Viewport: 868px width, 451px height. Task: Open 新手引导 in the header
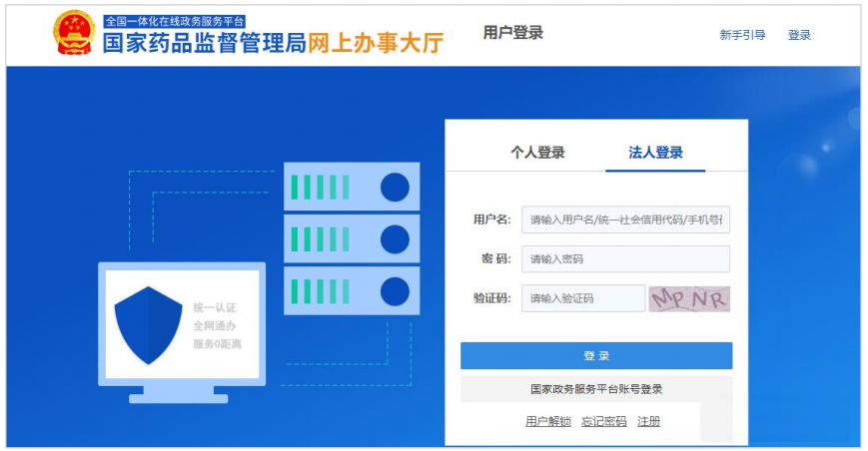[742, 35]
